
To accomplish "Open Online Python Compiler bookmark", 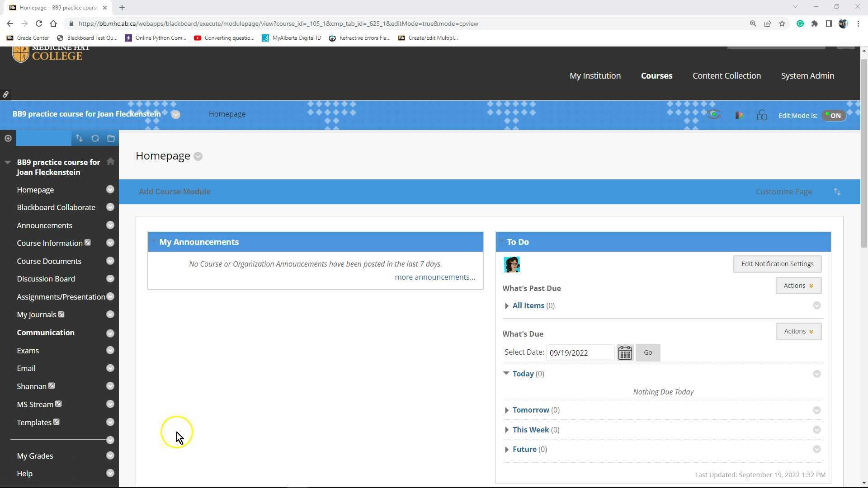I will pyautogui.click(x=156, y=38).
